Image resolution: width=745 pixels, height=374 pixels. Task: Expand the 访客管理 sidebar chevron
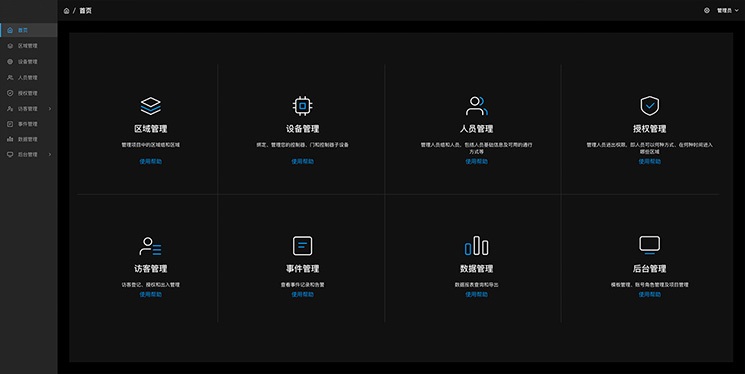click(x=50, y=109)
